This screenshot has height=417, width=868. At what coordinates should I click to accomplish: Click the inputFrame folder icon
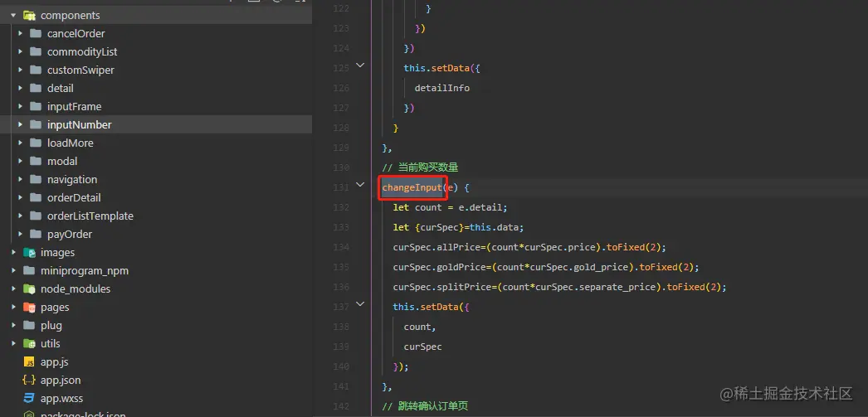coord(36,107)
